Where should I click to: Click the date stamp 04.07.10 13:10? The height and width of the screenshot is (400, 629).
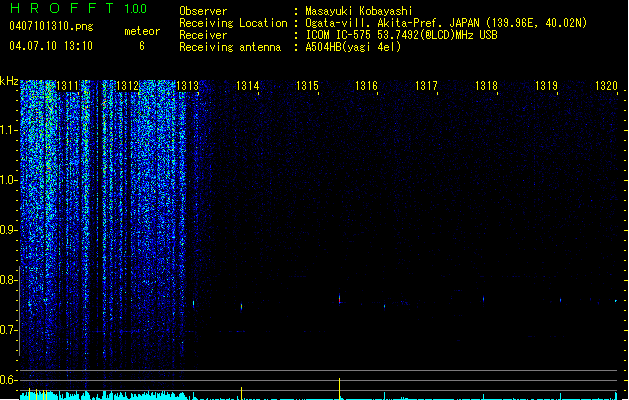click(x=51, y=46)
